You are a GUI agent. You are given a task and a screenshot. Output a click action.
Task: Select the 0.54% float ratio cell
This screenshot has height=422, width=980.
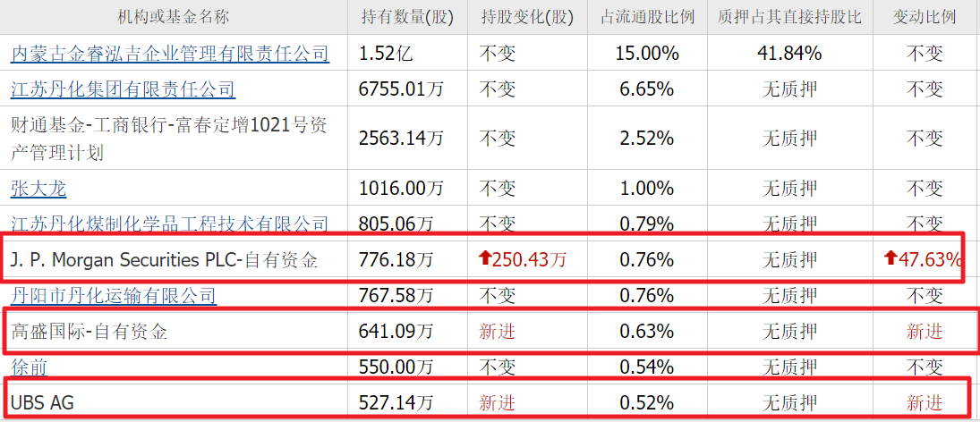647,367
